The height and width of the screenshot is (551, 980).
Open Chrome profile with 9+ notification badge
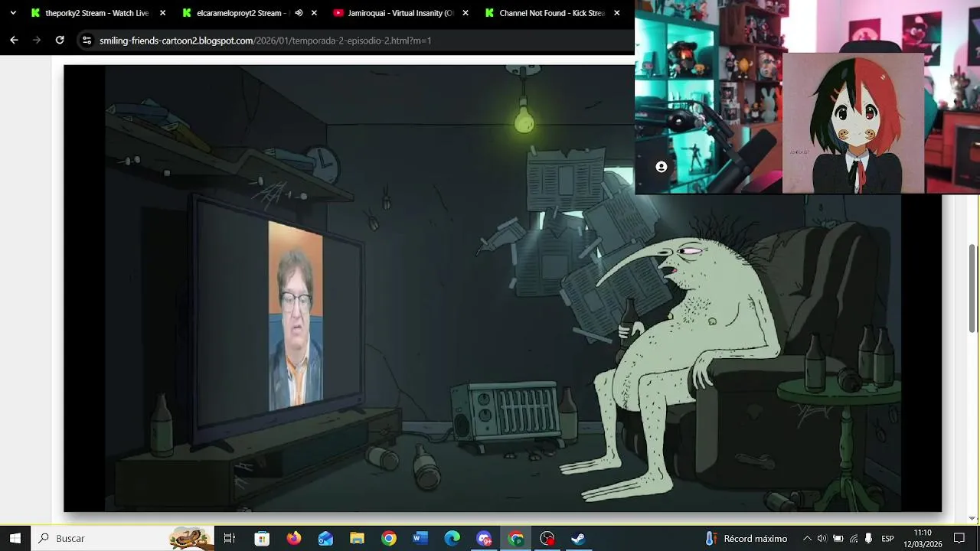[484, 538]
